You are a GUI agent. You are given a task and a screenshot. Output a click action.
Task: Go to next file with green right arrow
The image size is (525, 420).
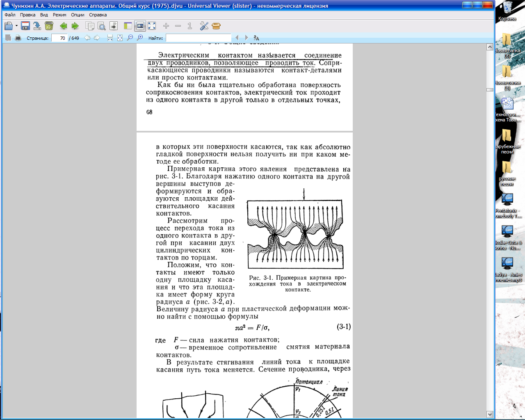coord(75,26)
